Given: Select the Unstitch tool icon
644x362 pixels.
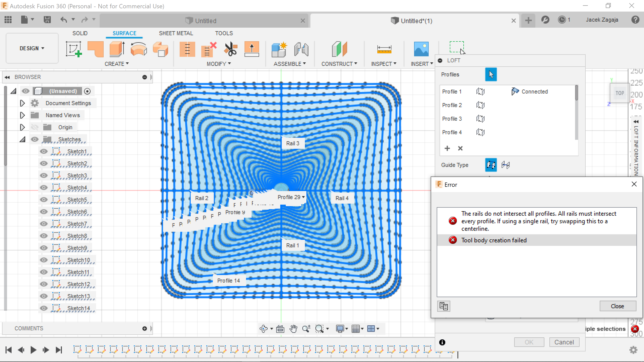Looking at the screenshot, I should pos(209,49).
